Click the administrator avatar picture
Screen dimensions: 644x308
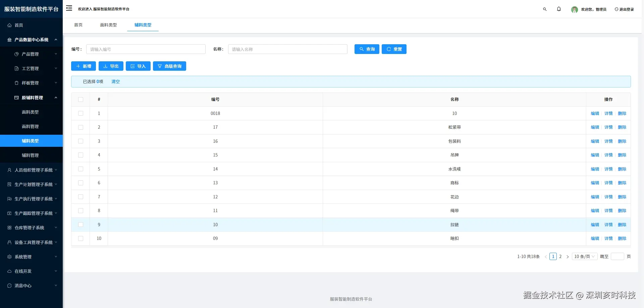click(575, 10)
